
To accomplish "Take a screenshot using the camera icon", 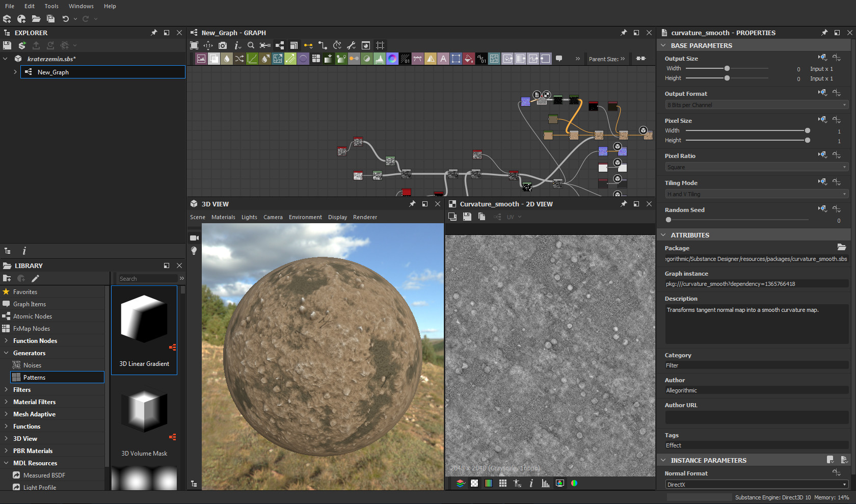I will tap(223, 45).
